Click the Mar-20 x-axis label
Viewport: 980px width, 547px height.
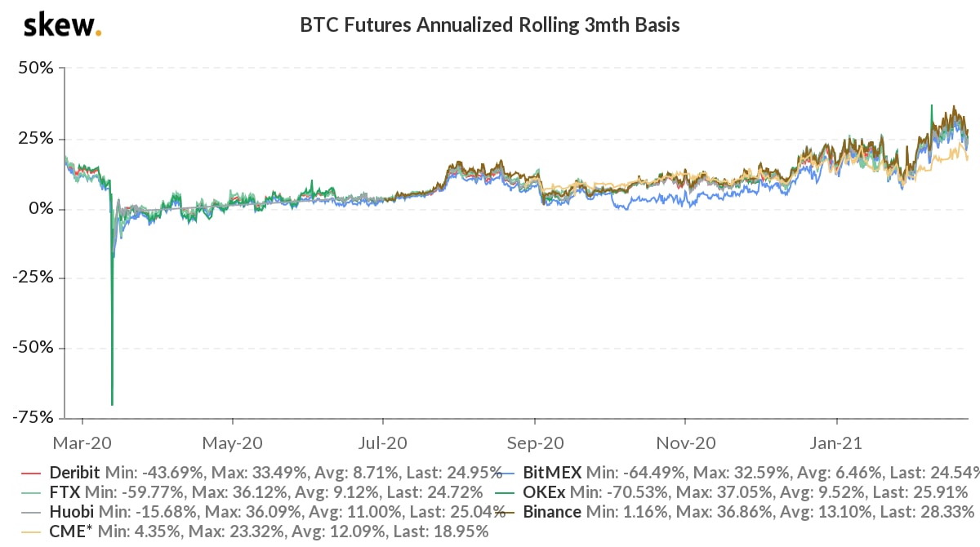pyautogui.click(x=82, y=443)
